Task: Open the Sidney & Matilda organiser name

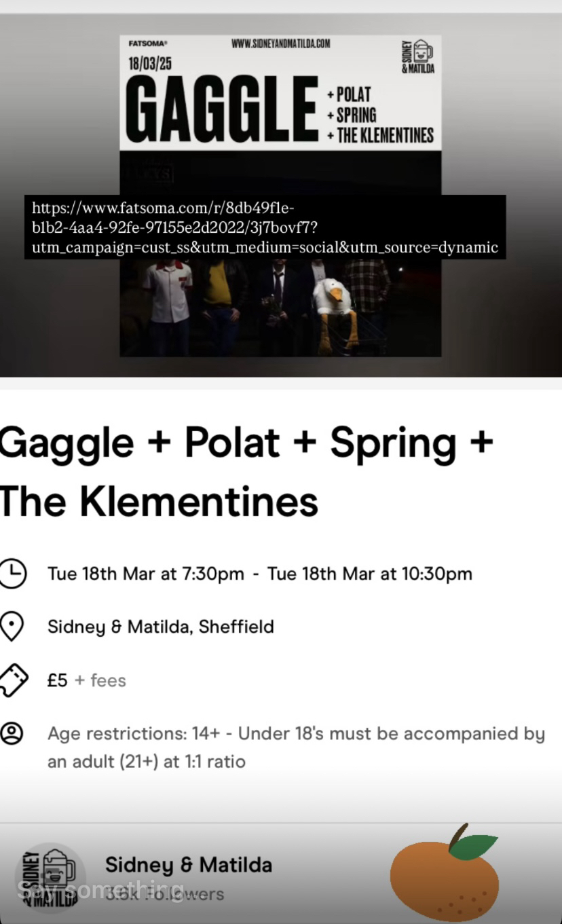Action: tap(189, 864)
